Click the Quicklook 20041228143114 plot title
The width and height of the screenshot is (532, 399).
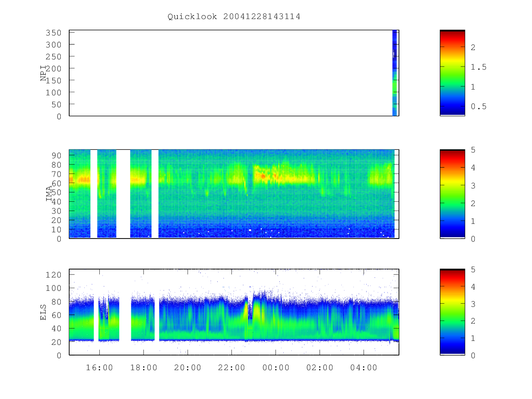click(234, 17)
